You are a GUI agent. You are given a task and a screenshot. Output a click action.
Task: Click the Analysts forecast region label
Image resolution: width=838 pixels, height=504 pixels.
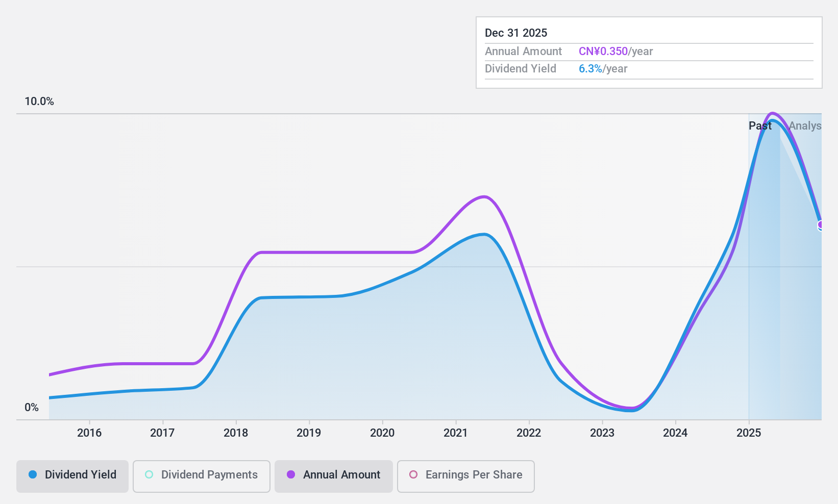[x=805, y=126]
